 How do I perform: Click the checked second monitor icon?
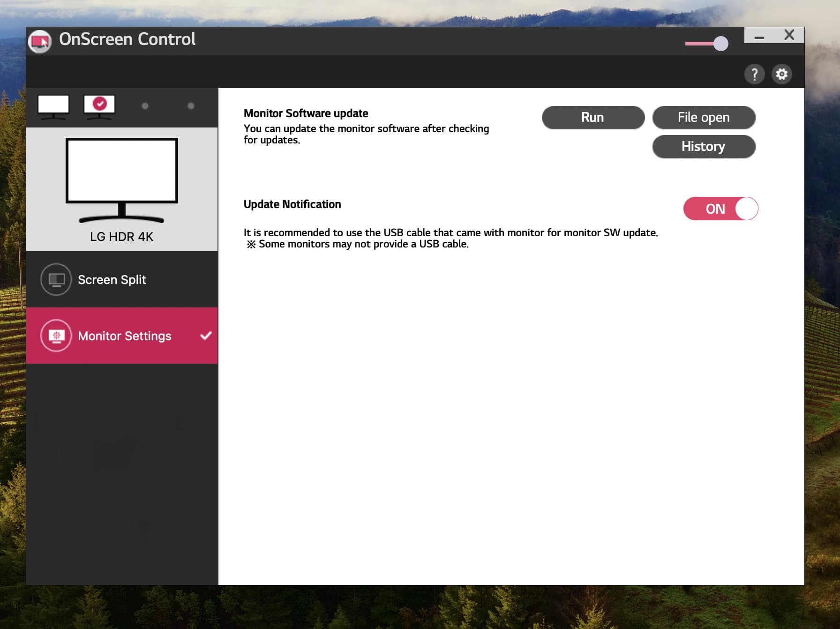(99, 107)
